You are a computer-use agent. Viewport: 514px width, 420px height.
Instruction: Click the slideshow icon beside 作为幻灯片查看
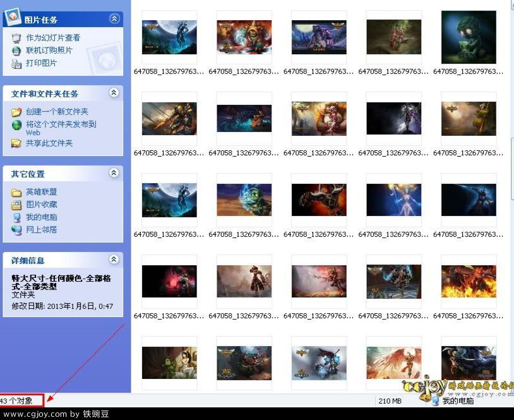(x=16, y=38)
